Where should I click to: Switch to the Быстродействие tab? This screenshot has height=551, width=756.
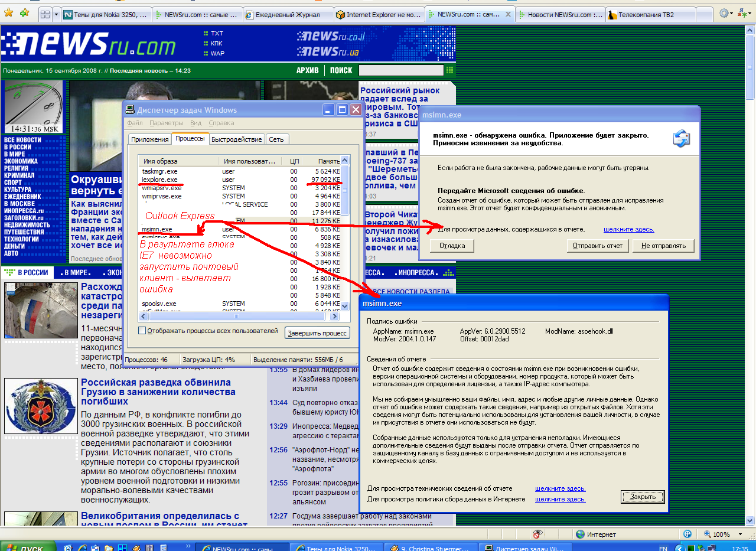[236, 139]
